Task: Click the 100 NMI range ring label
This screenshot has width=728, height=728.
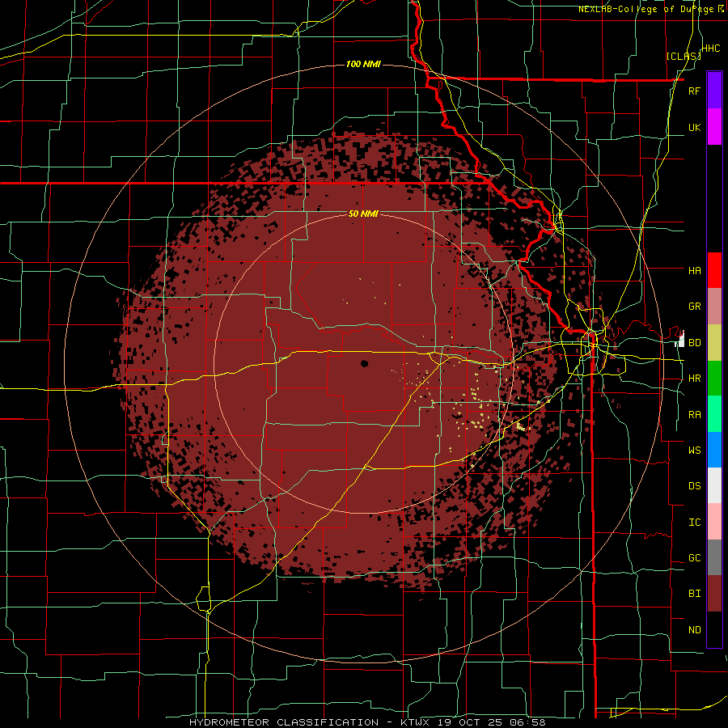Action: click(x=363, y=64)
